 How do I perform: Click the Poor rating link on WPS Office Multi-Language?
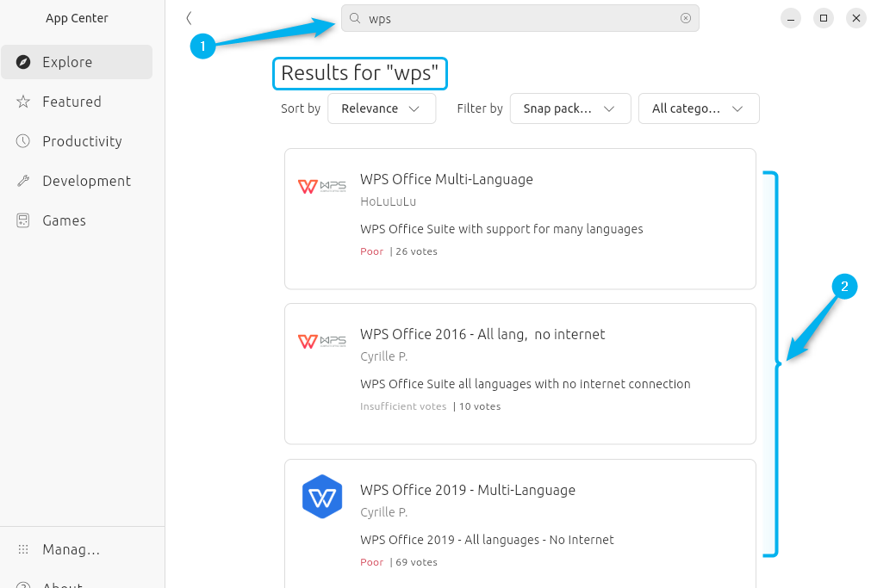371,251
